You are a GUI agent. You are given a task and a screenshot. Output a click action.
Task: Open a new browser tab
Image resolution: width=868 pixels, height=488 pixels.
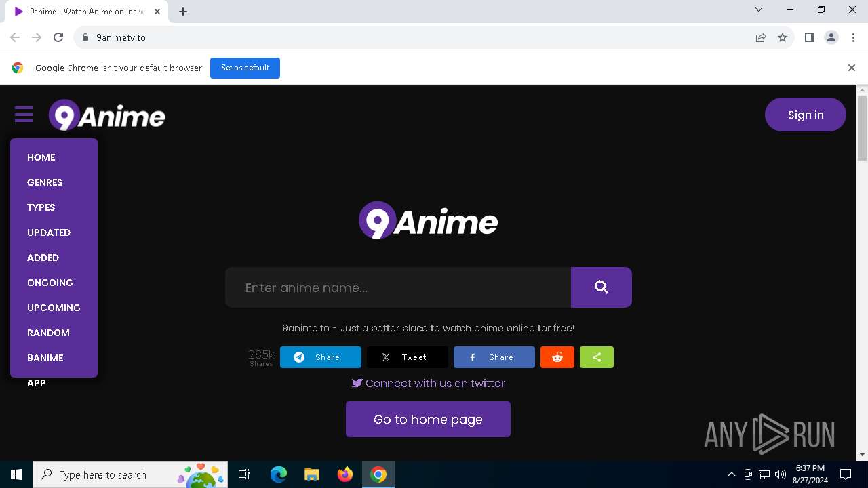click(183, 12)
